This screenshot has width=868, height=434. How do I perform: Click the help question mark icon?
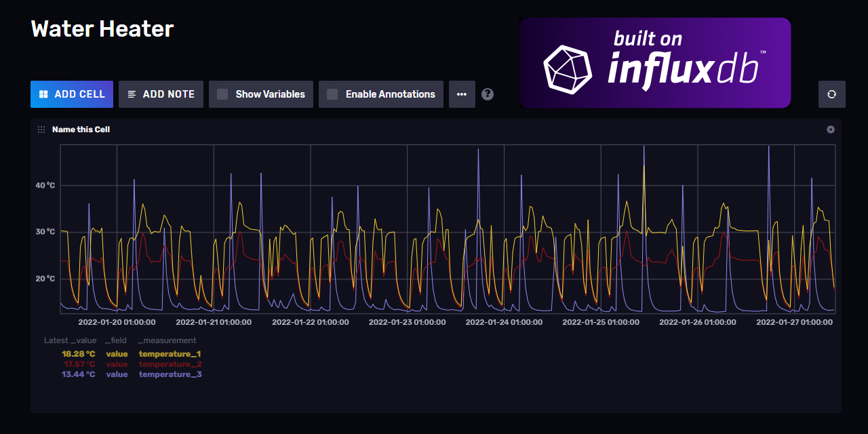coord(488,94)
